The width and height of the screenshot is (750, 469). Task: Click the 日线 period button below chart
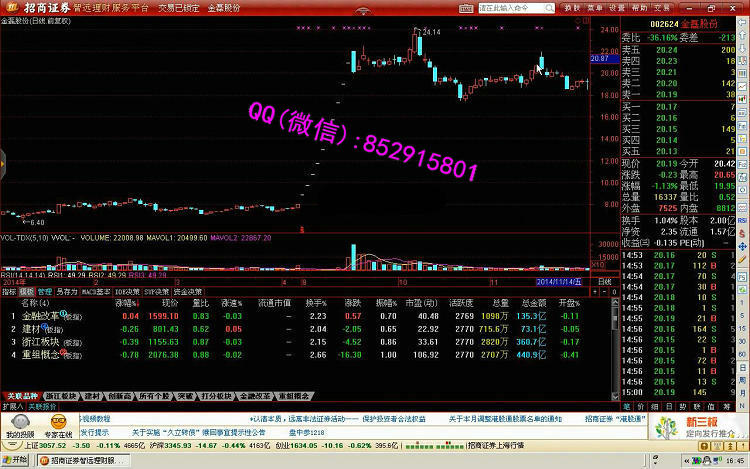(x=603, y=282)
